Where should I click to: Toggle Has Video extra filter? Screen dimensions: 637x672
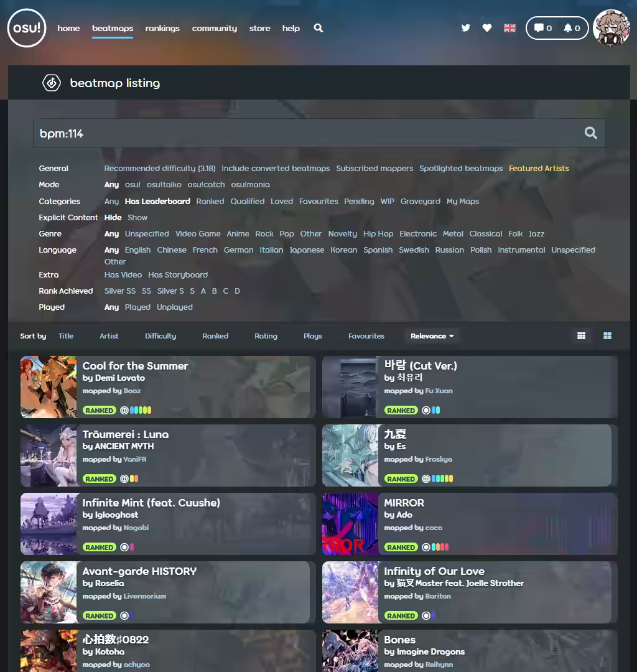point(123,275)
